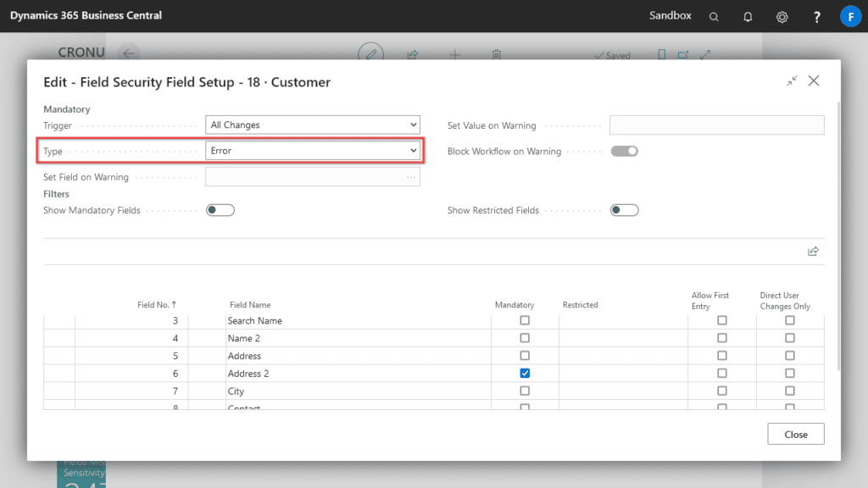The width and height of the screenshot is (868, 488).
Task: Click the collapse dialog arrows icon
Action: coord(792,80)
